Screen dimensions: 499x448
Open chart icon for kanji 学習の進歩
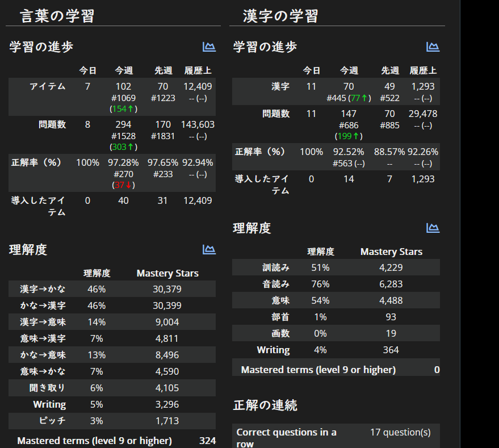433,47
